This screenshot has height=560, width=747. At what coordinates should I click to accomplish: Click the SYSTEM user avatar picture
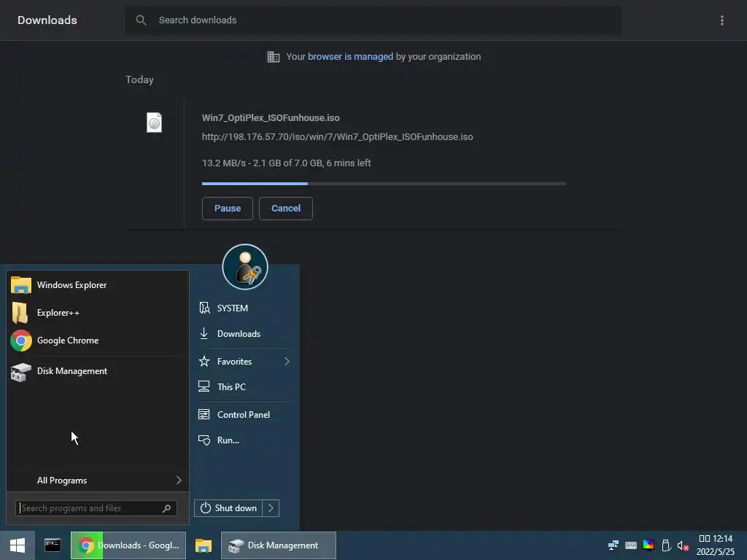click(245, 267)
